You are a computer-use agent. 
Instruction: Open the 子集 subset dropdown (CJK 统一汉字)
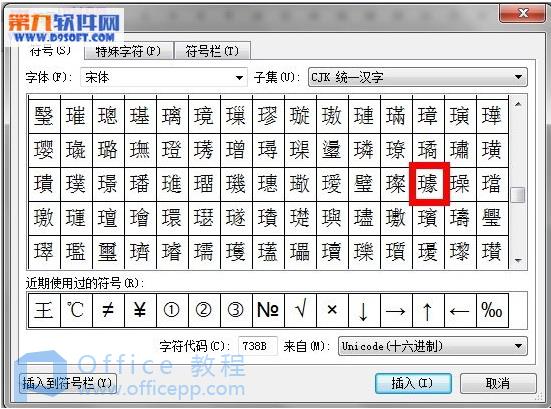point(418,77)
